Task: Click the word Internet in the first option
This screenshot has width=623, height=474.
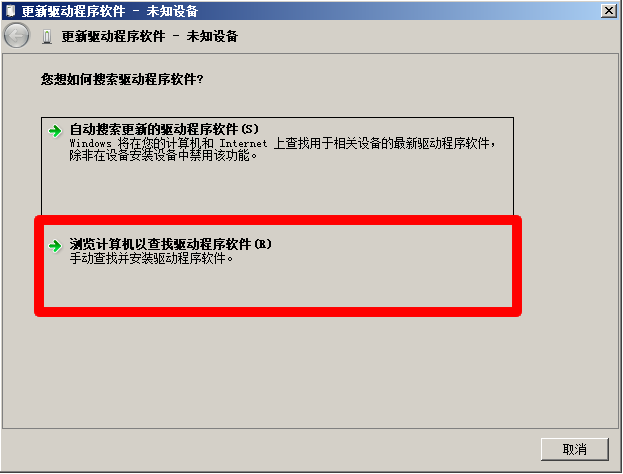Action: 243,143
